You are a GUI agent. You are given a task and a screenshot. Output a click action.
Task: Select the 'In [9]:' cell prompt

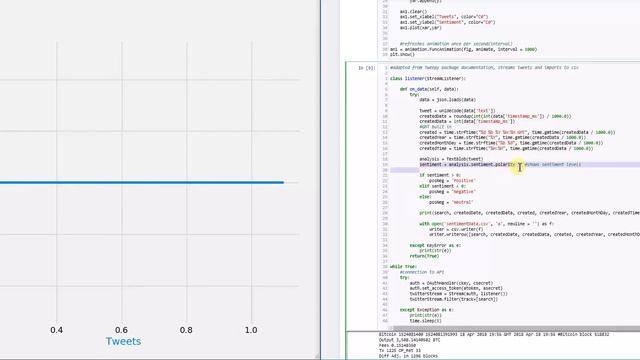pyautogui.click(x=366, y=68)
